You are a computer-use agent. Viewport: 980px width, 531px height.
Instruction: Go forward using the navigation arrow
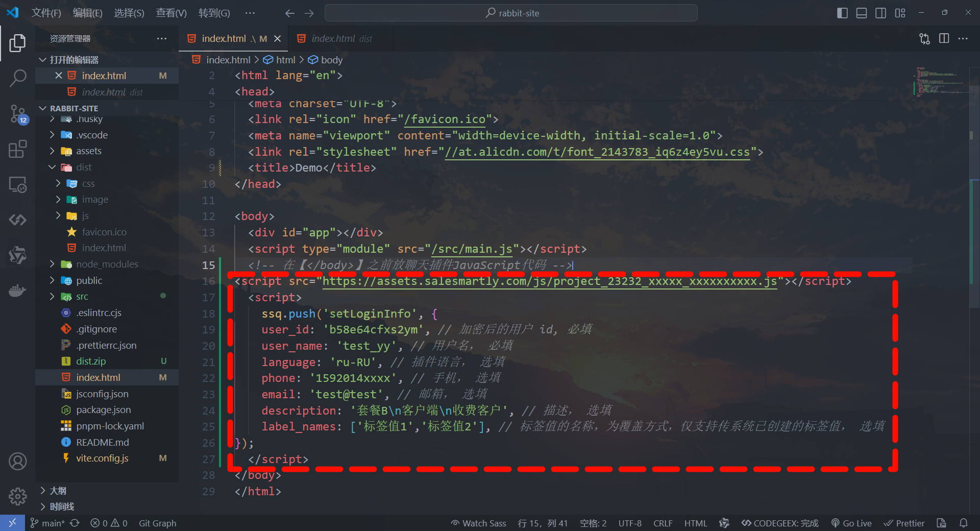309,13
